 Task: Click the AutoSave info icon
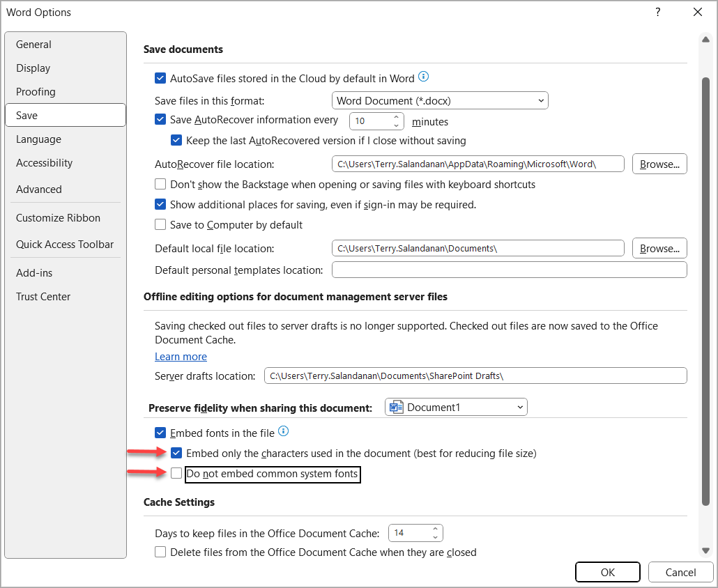point(424,77)
